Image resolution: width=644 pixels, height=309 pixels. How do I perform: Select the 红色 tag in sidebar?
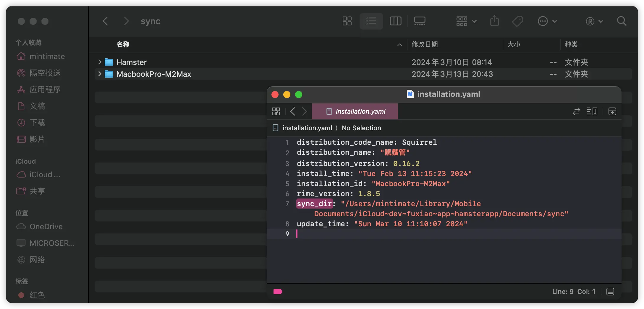[31, 295]
